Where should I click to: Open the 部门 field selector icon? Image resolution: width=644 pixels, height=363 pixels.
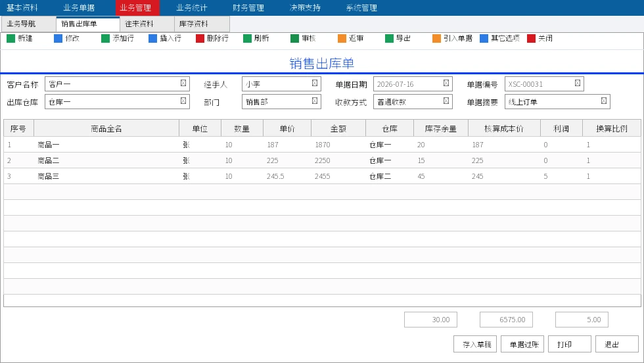315,101
